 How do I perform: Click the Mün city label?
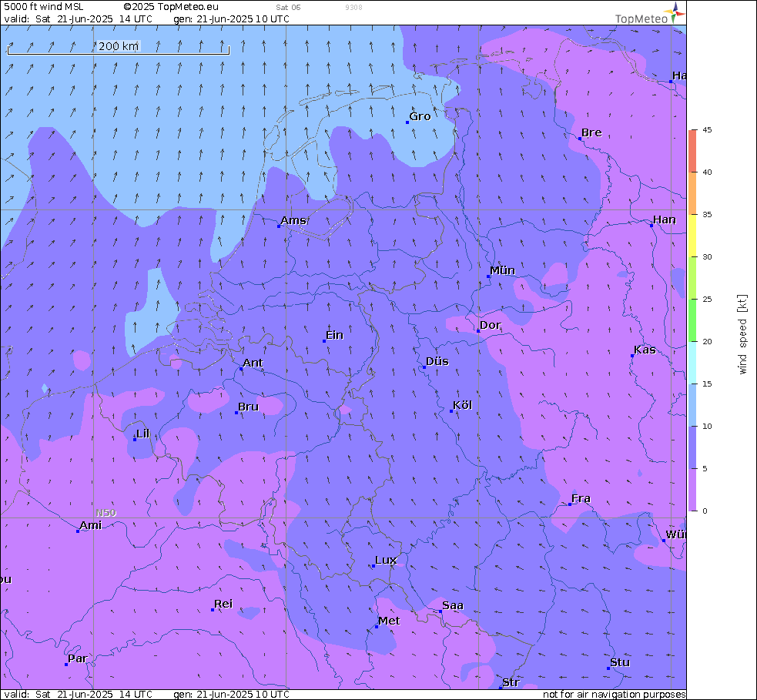502,270
